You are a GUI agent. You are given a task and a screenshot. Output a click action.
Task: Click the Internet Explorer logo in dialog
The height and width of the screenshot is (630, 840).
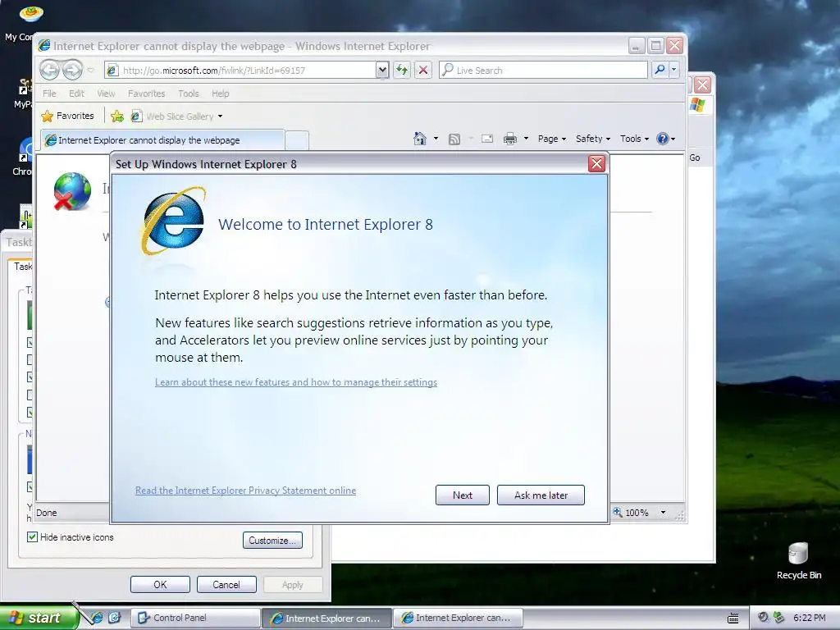(174, 221)
